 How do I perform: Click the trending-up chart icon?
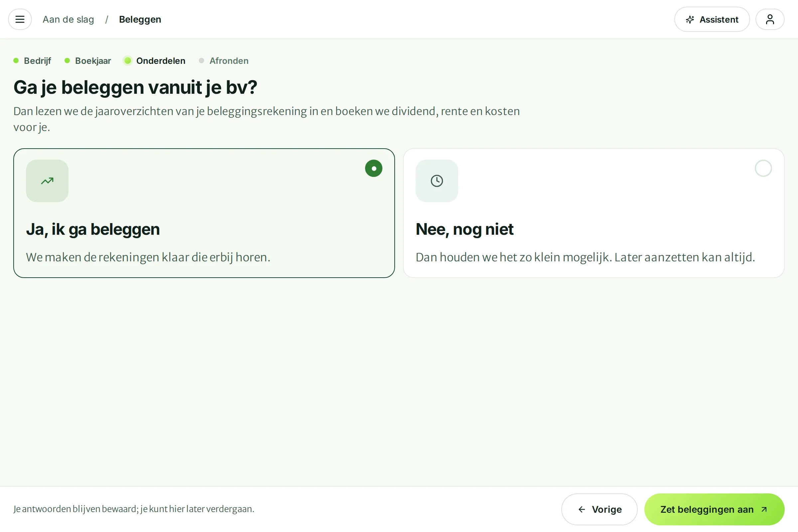pos(47,181)
